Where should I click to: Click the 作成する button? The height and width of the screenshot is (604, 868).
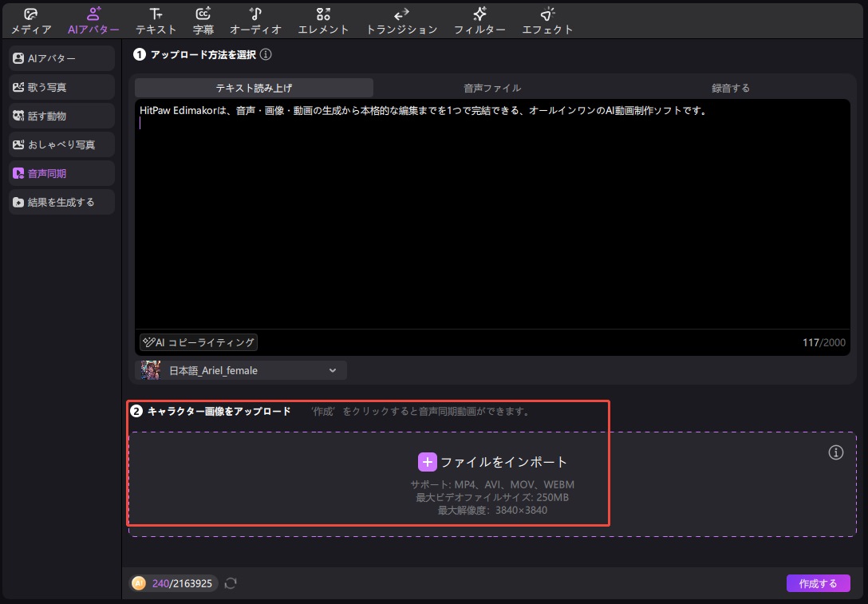(819, 583)
